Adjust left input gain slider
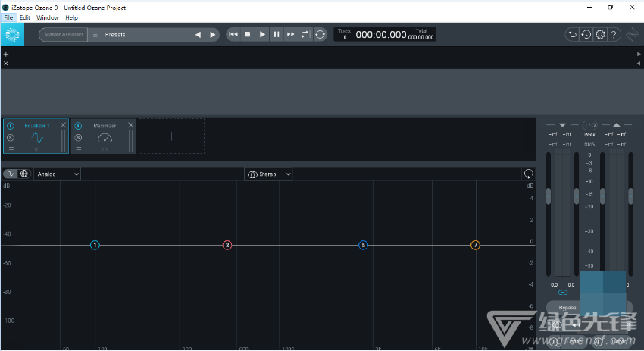The height and width of the screenshot is (351, 644). pos(549,196)
